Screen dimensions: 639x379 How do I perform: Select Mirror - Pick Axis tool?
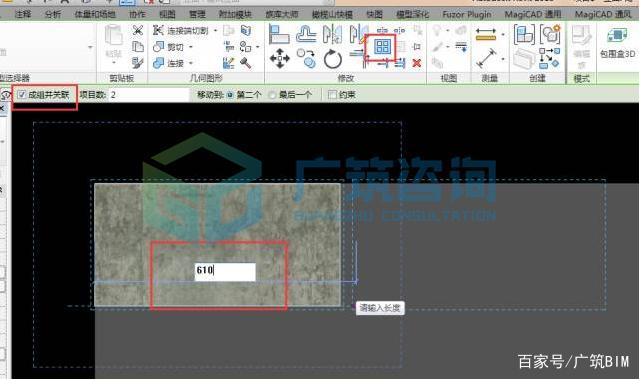[x=332, y=34]
